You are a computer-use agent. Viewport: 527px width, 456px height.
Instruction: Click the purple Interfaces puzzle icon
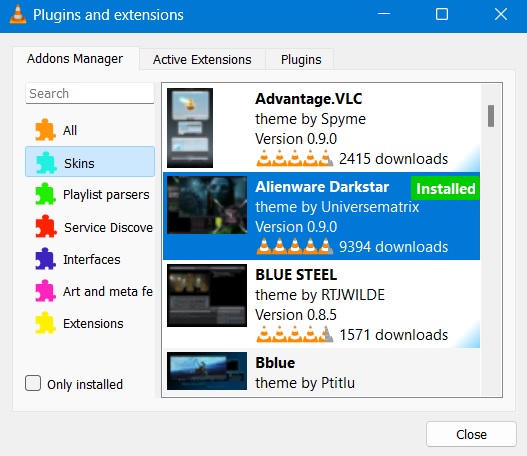click(45, 259)
